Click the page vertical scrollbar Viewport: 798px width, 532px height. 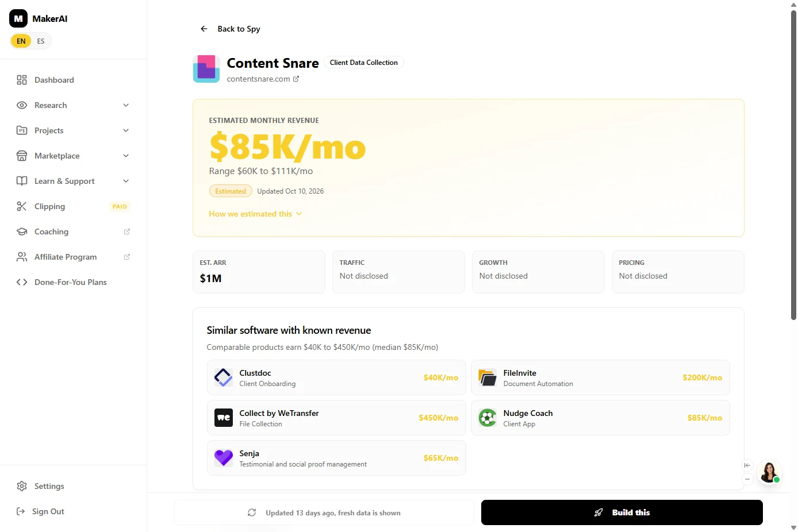[794, 164]
